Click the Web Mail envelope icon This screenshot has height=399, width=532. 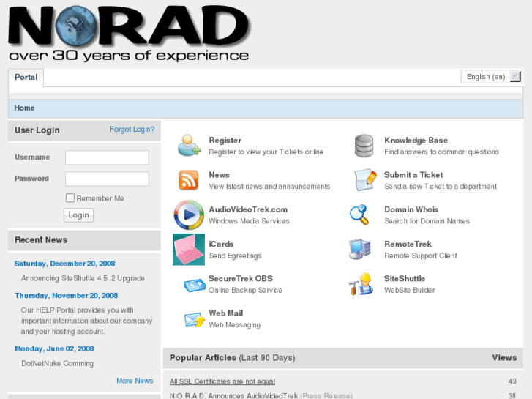point(195,319)
